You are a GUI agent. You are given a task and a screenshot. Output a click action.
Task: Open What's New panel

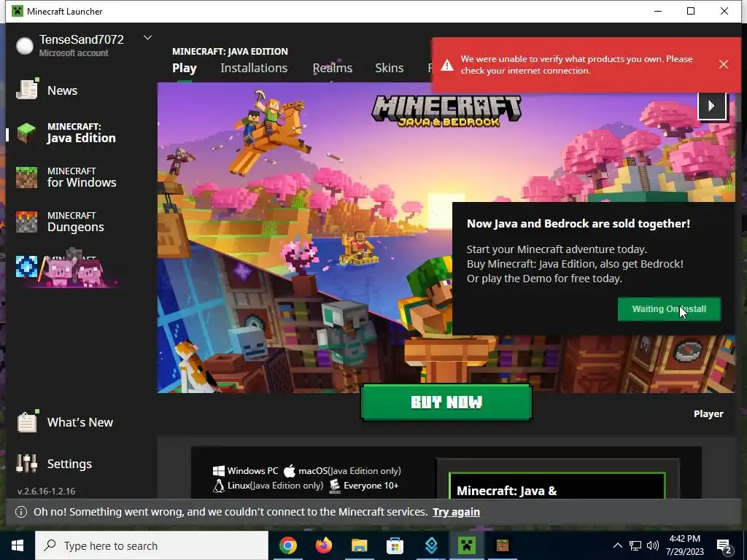tap(64, 422)
